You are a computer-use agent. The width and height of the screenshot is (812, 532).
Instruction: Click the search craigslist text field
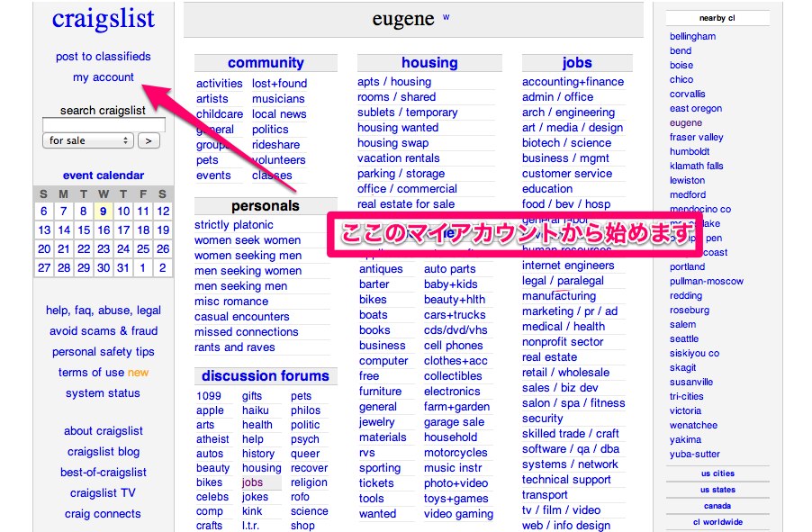tap(104, 124)
